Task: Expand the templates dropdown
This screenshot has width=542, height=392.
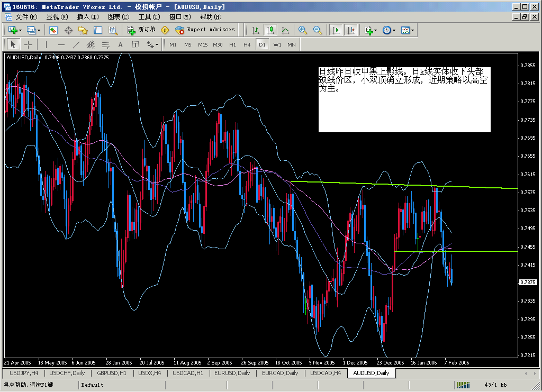Action: coord(413,30)
